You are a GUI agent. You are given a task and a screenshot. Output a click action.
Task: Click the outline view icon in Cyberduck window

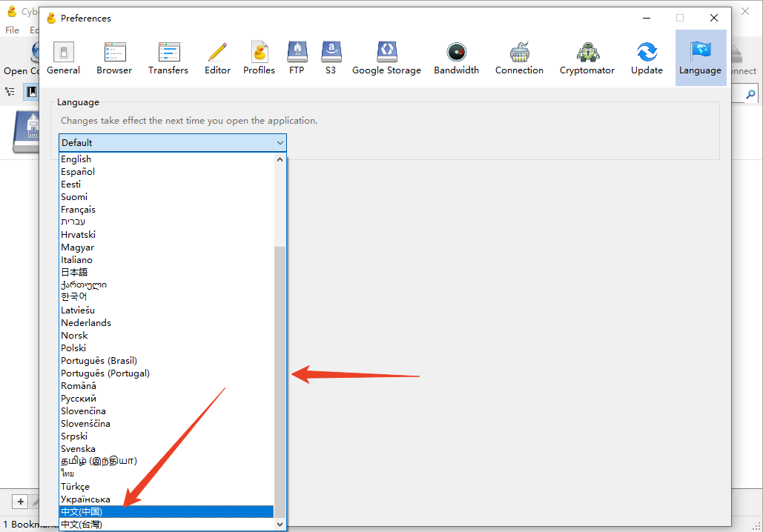10,91
